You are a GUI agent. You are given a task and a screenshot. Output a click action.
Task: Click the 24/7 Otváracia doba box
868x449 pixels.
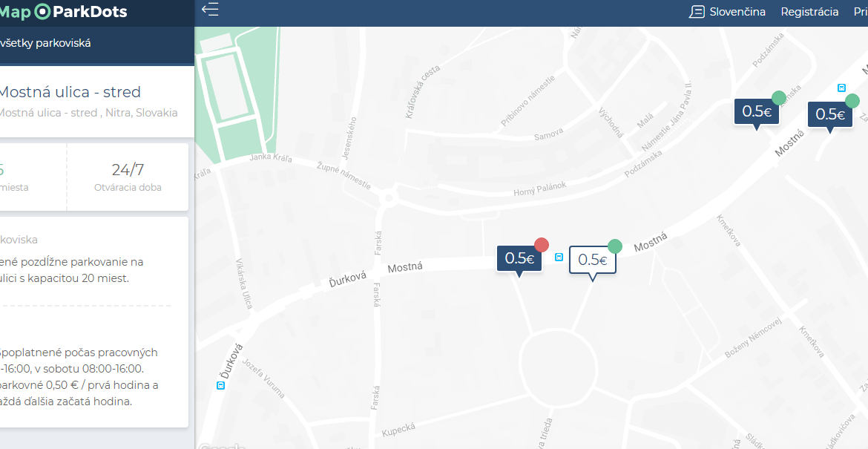click(128, 177)
